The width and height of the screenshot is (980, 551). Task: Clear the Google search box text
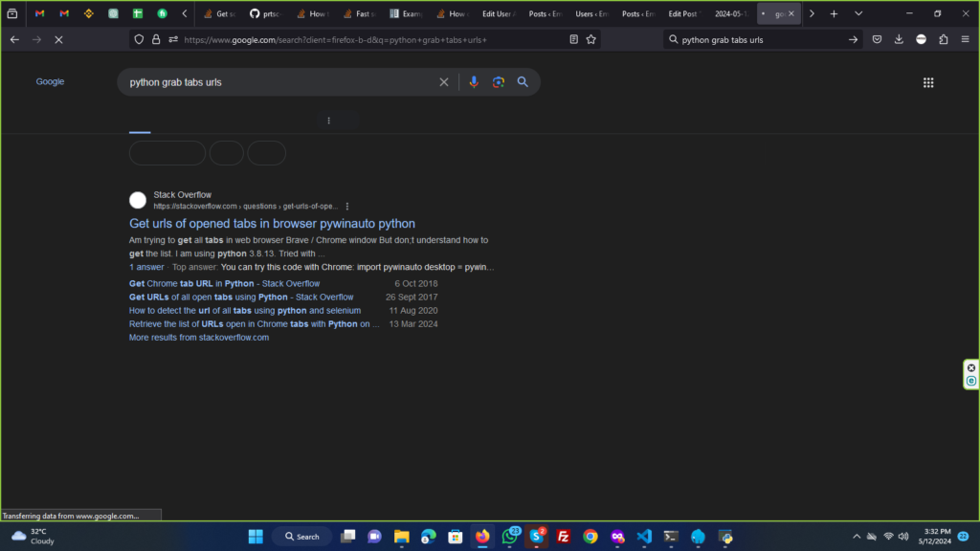pyautogui.click(x=444, y=82)
